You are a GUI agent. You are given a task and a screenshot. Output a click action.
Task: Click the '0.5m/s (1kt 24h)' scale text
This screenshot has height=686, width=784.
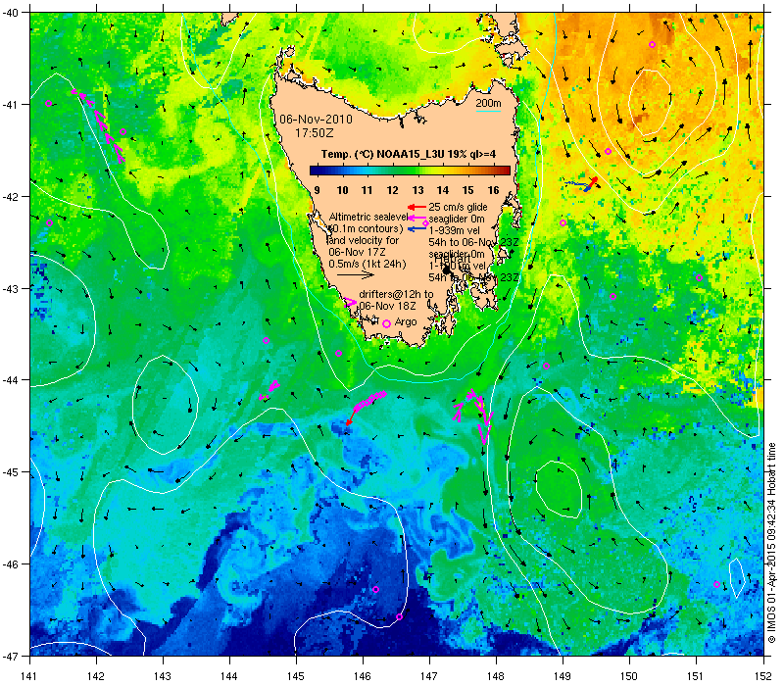click(x=367, y=264)
